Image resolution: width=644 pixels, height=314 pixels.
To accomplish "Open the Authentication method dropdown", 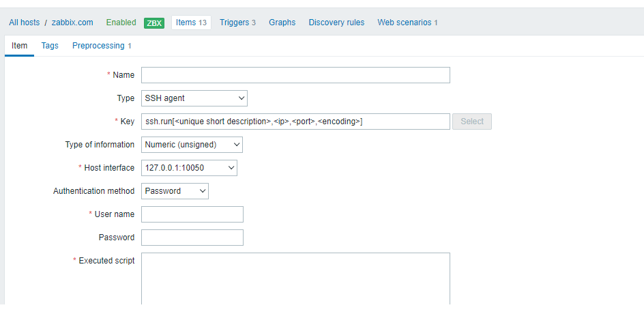I will tap(175, 191).
